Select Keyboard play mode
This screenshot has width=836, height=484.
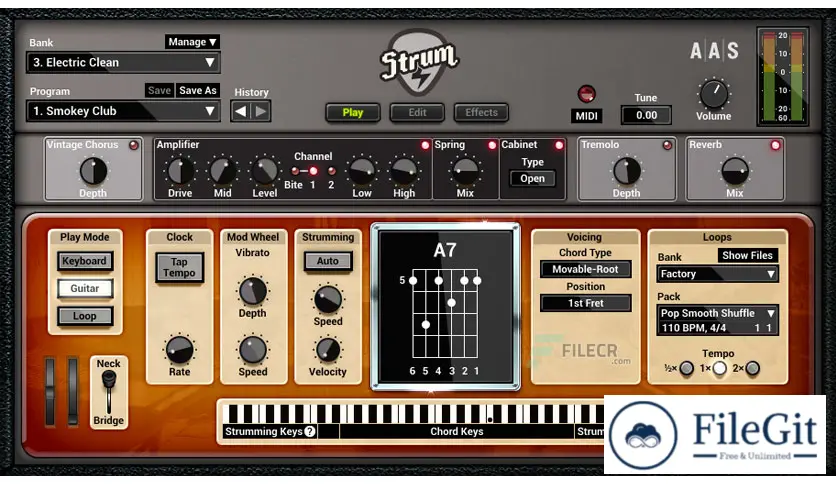(84, 261)
